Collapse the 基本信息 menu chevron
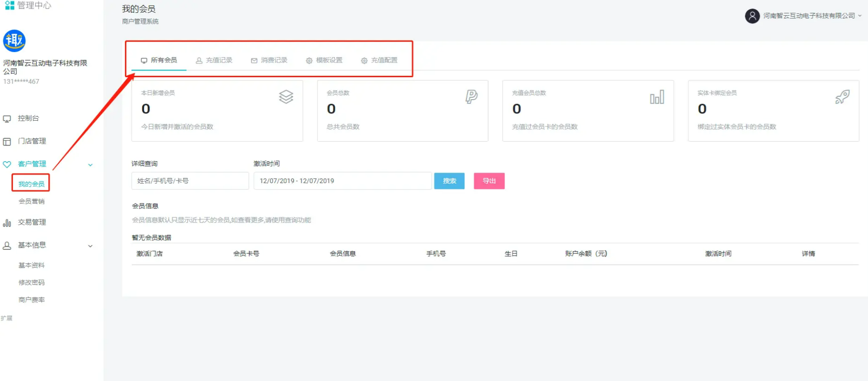This screenshot has width=868, height=381. coord(91,246)
